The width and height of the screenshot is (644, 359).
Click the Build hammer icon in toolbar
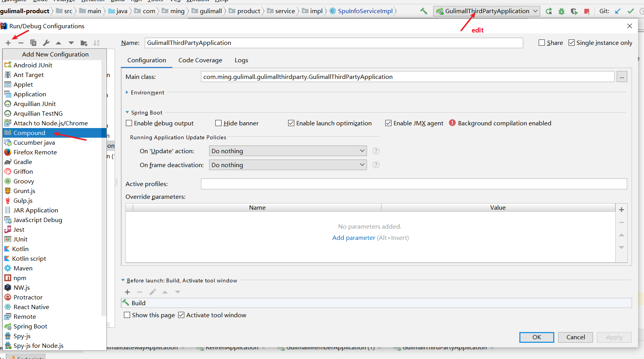point(424,11)
